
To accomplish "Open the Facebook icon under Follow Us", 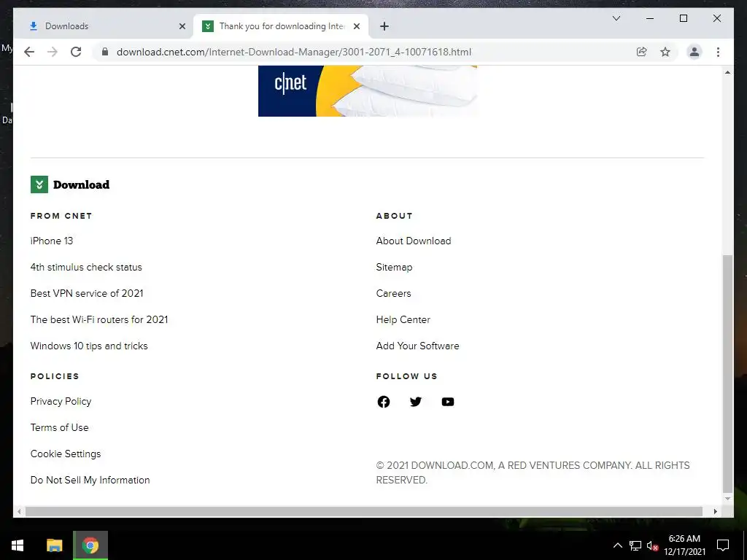I will tap(384, 402).
